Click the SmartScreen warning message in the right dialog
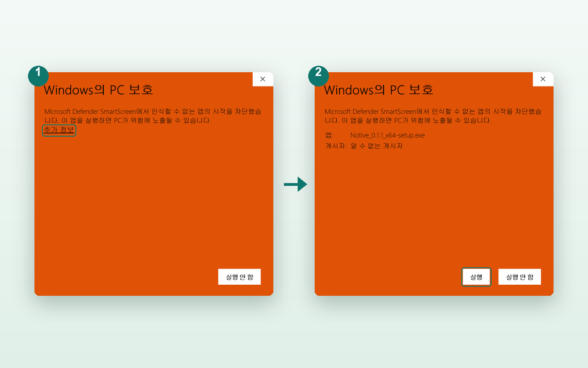 pos(433,116)
